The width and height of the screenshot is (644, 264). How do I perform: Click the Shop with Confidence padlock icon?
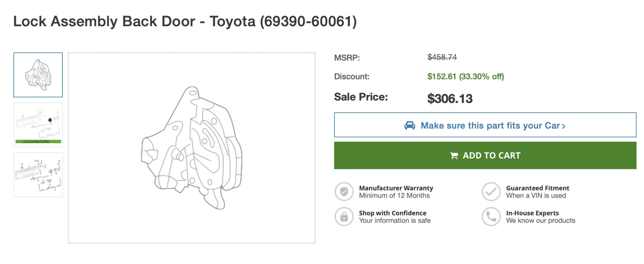344,217
